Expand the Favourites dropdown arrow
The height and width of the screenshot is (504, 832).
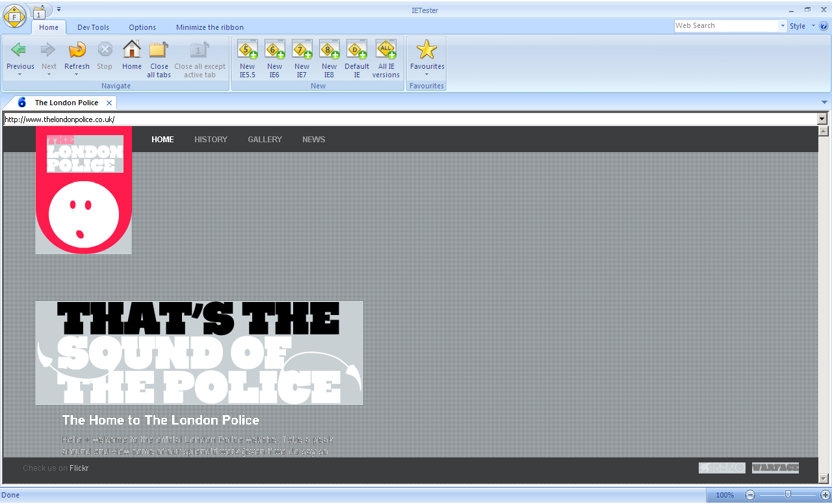(427, 75)
